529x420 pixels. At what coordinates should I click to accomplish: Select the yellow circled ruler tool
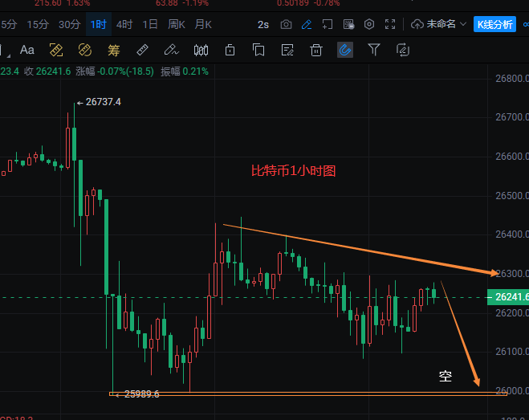click(84, 50)
